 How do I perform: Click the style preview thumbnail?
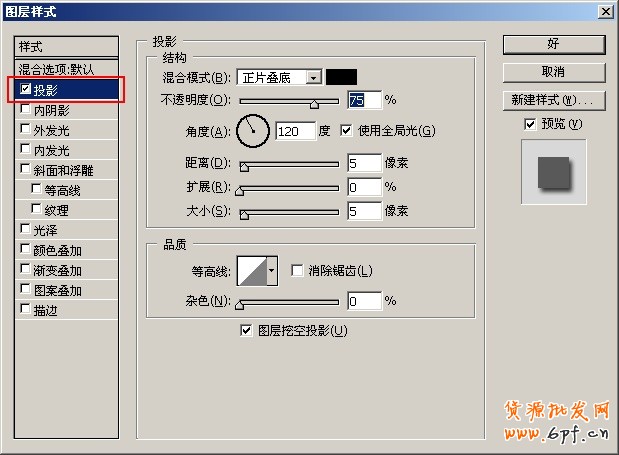click(553, 172)
